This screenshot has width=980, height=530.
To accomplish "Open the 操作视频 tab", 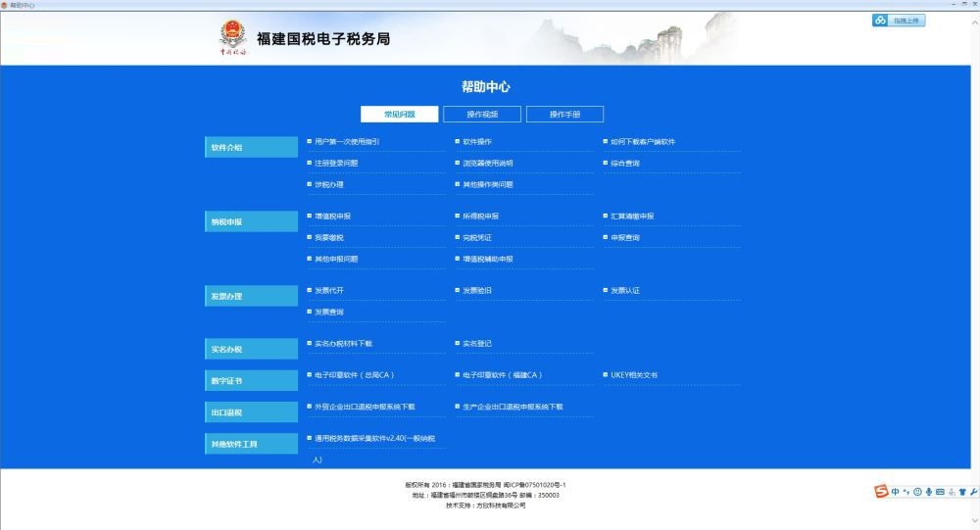I will (x=482, y=115).
